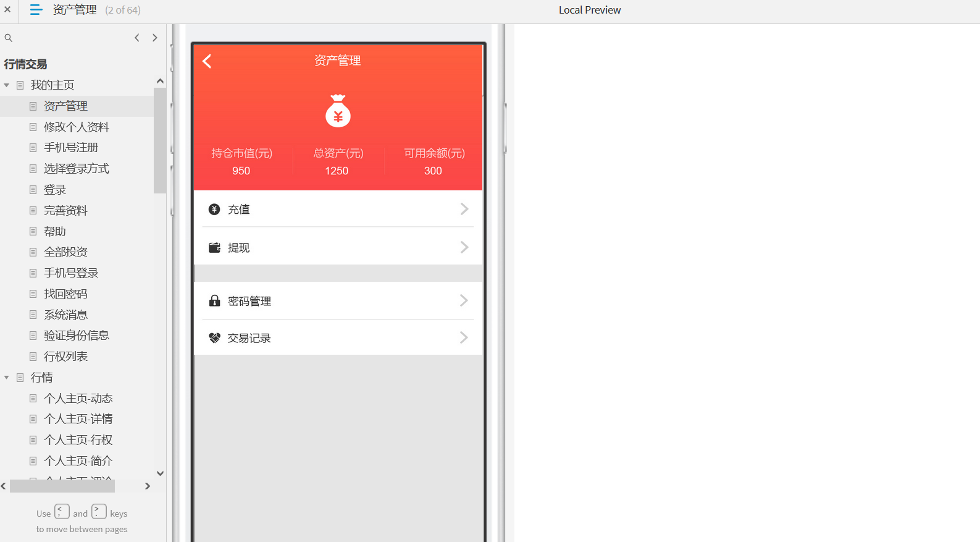Tap the back arrow in phone header
The image size is (980, 542).
(207, 61)
